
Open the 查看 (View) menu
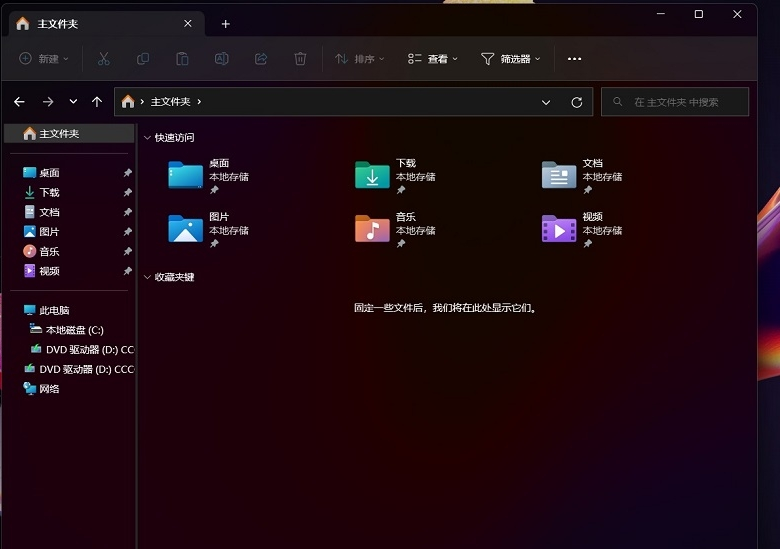[432, 59]
